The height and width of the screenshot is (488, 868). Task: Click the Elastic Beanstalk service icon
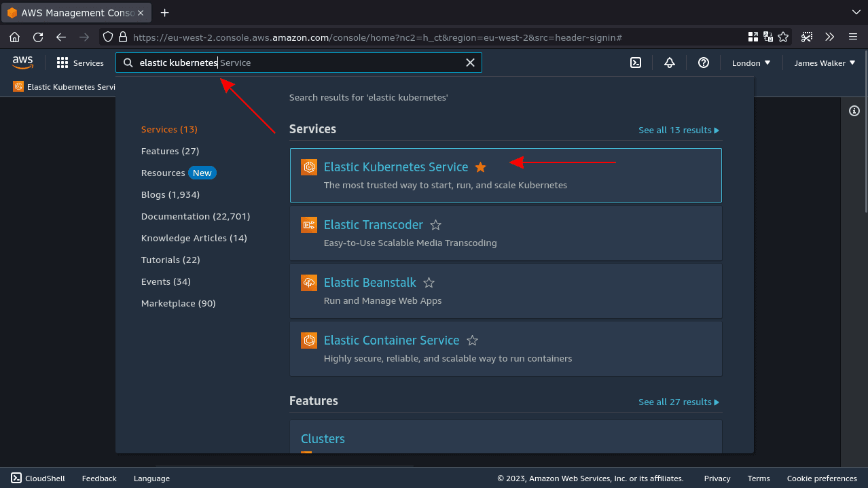pos(309,283)
